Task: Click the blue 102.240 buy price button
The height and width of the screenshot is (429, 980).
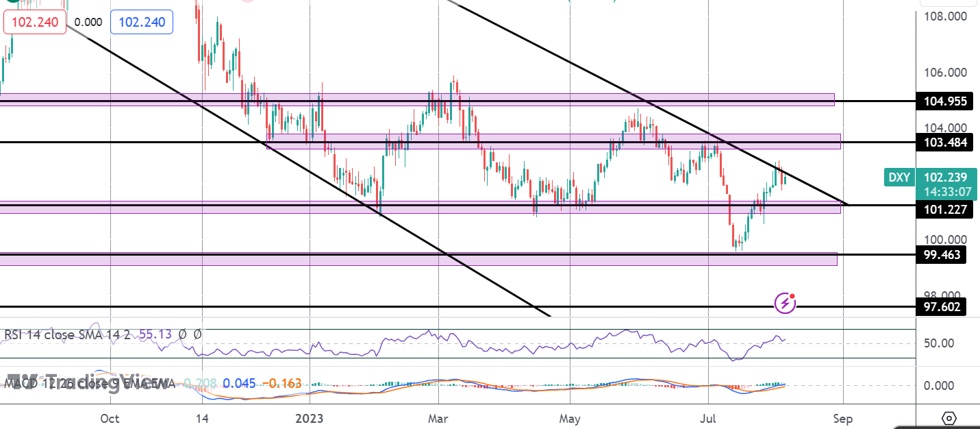Action: [x=142, y=22]
